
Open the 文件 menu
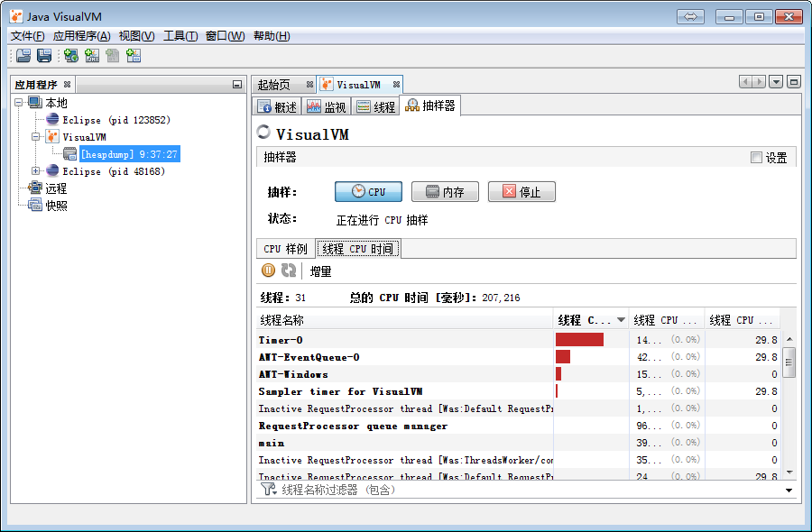click(x=28, y=36)
